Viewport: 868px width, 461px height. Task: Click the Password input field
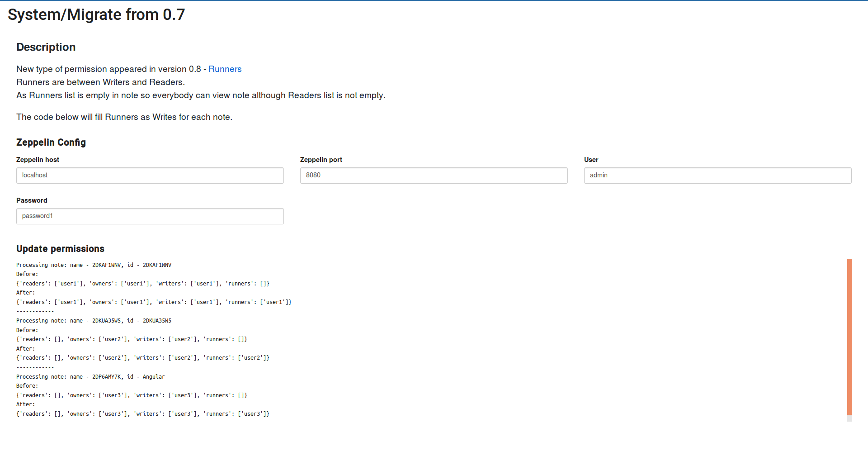point(150,216)
